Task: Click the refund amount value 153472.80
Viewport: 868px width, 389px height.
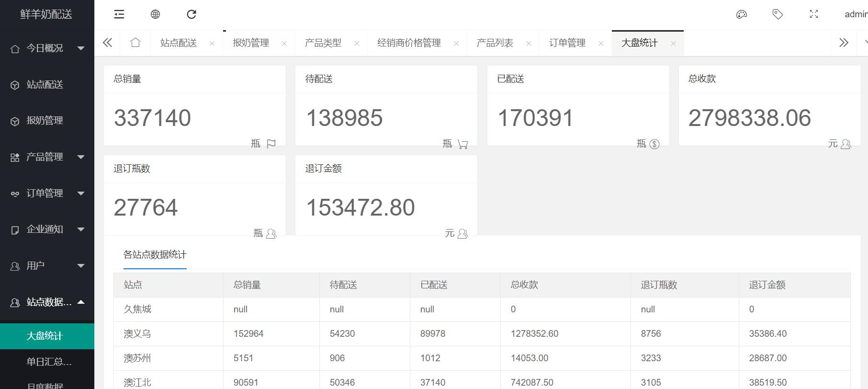Action: [360, 207]
